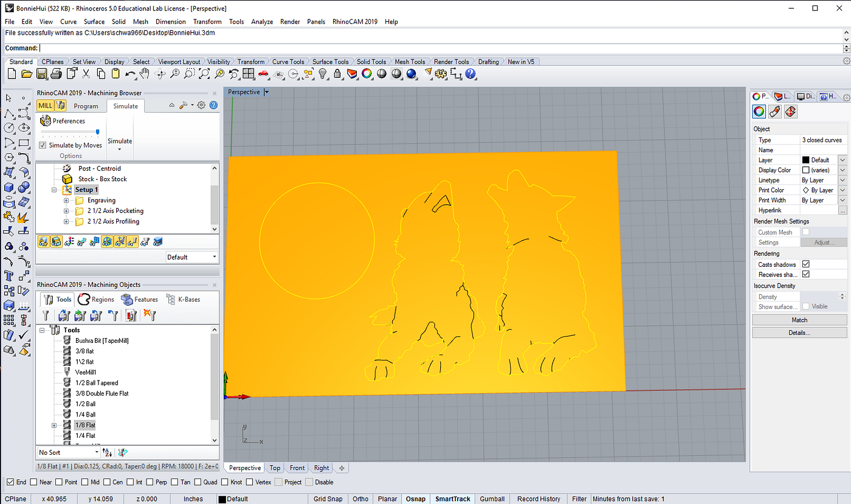This screenshot has height=504, width=851.
Task: Click the padlock Lock Objects icon
Action: (337, 74)
